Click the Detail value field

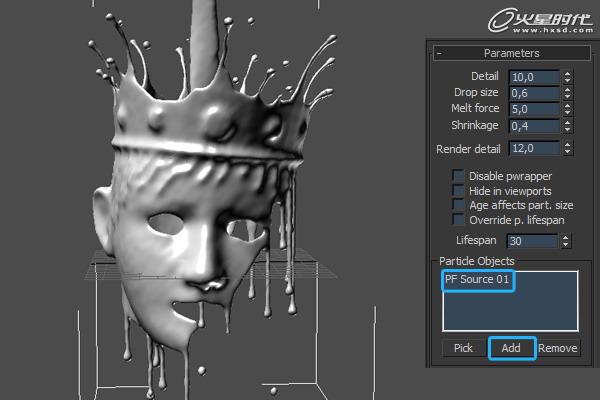pyautogui.click(x=533, y=77)
